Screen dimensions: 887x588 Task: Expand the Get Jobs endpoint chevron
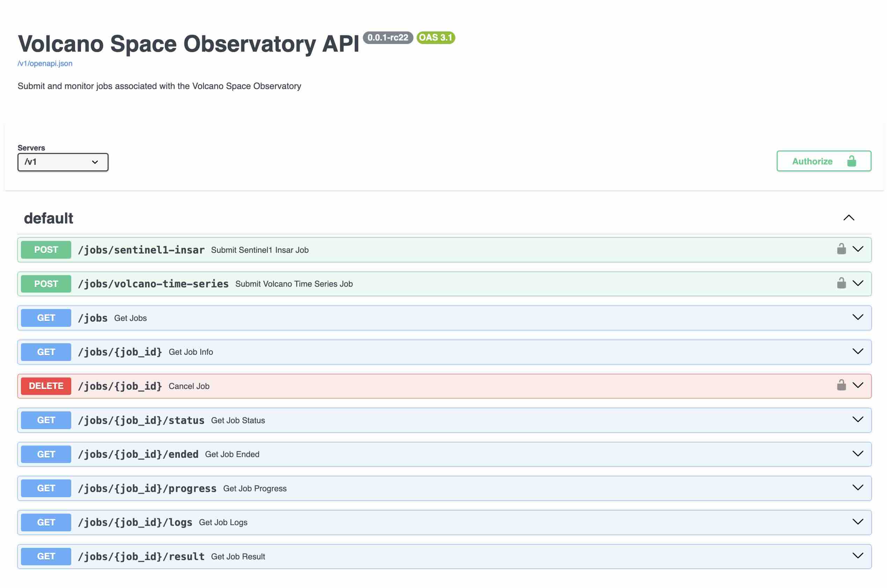point(857,317)
